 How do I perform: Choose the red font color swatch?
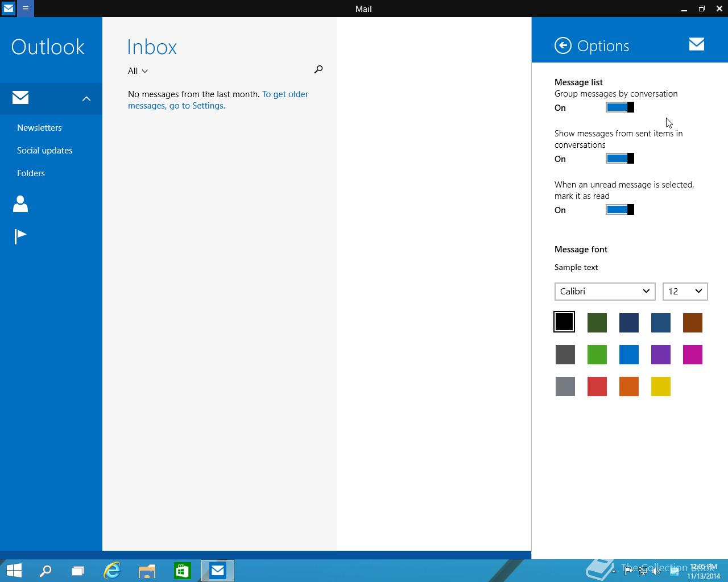597,386
